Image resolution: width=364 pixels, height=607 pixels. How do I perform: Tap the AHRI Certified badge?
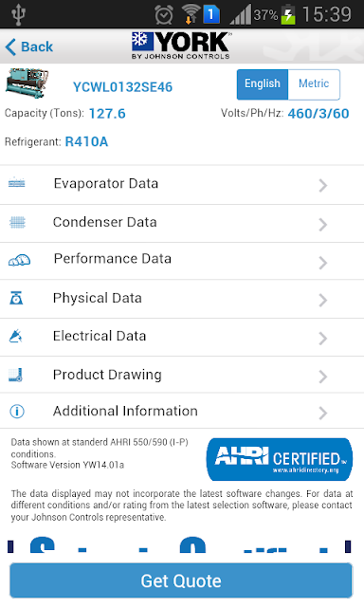(280, 459)
